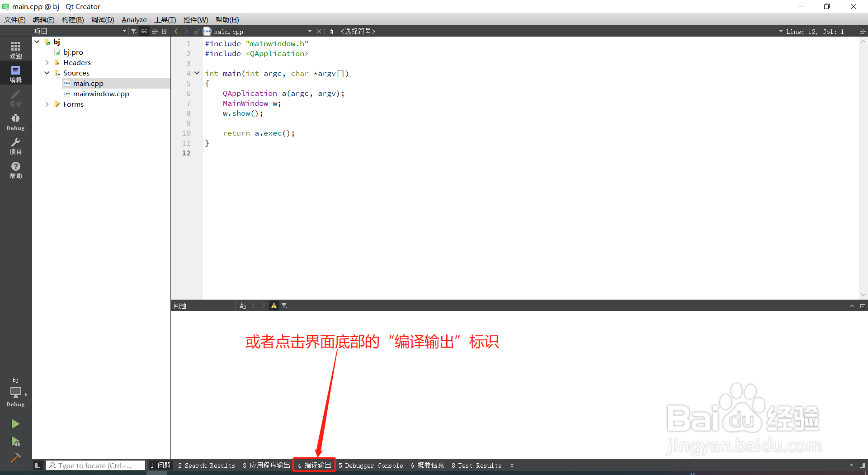Open the 编辑(E) menu
This screenshot has width=868, height=475.
pyautogui.click(x=44, y=19)
